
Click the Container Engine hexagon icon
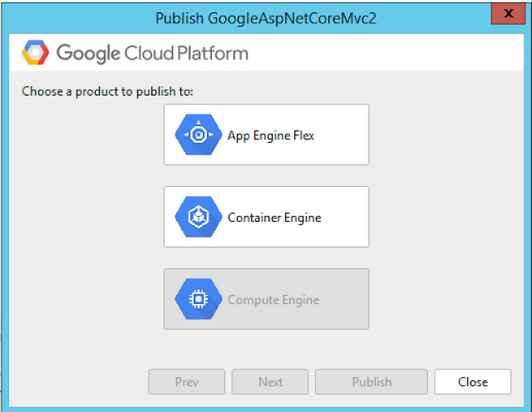click(x=198, y=217)
